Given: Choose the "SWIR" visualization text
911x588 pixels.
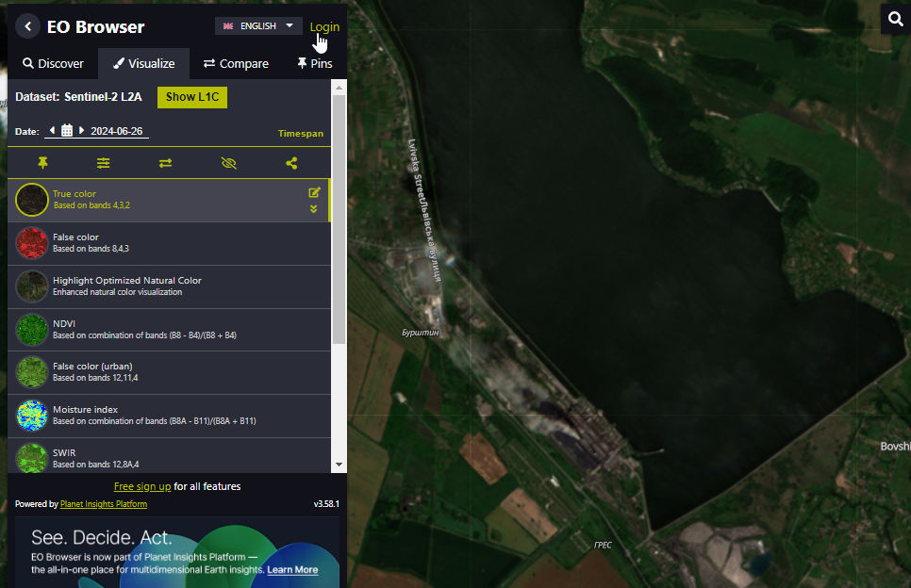Looking at the screenshot, I should 64,452.
